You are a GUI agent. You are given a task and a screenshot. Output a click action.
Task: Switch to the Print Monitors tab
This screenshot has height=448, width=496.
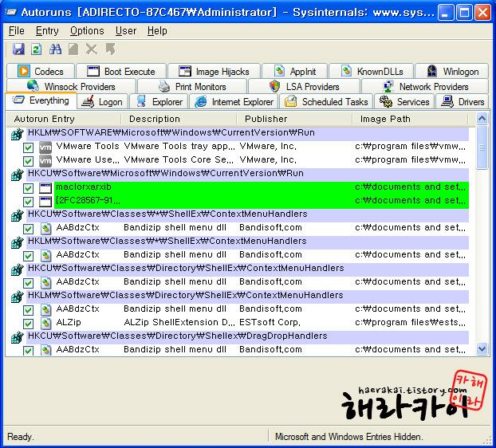click(192, 86)
